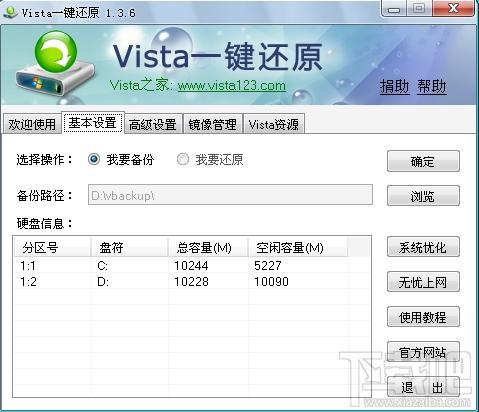Viewport: 479px width, 412px height.
Task: Click total capacity value 10244
Action: (x=191, y=266)
